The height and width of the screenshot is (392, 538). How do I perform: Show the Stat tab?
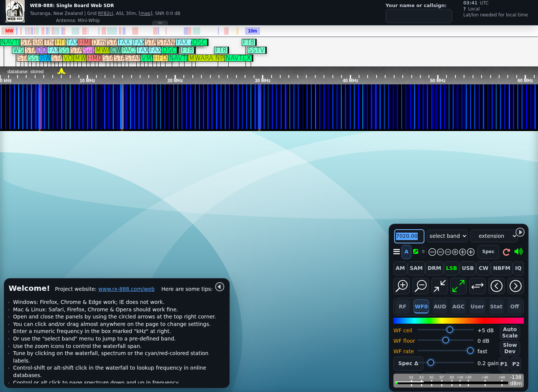(x=496, y=307)
